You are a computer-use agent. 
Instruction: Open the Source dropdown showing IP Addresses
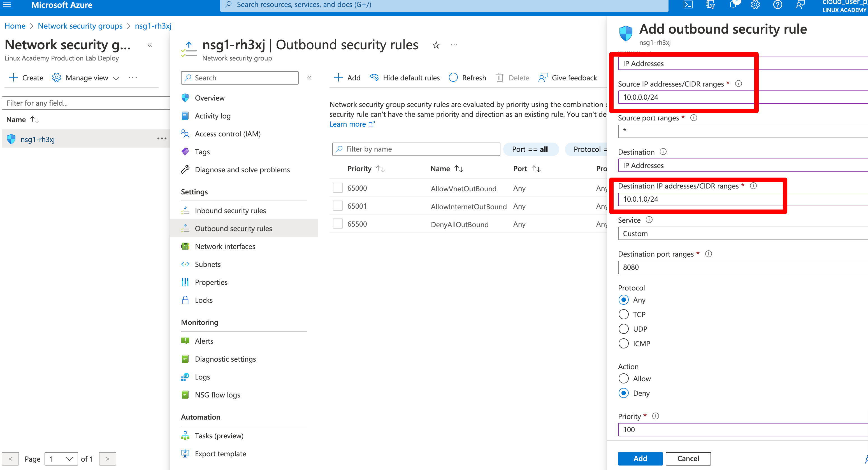[x=743, y=63]
